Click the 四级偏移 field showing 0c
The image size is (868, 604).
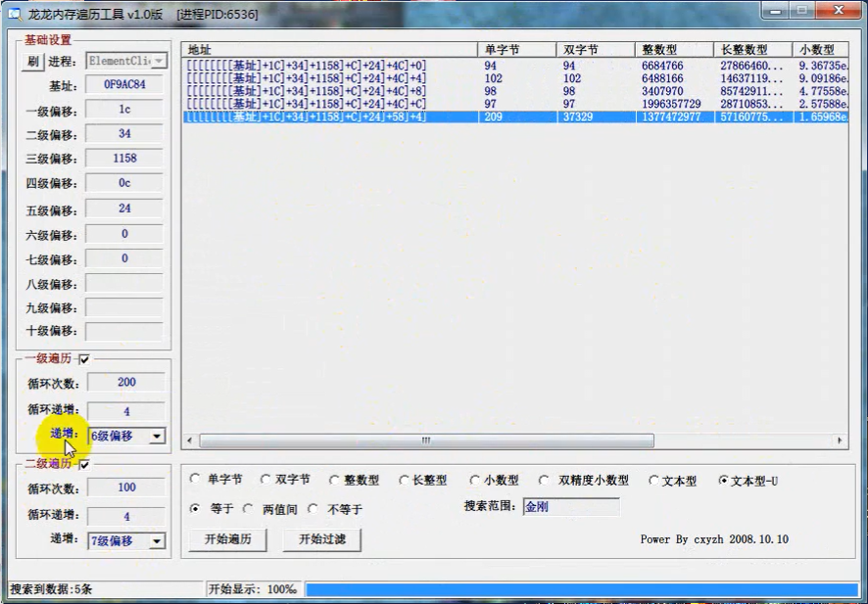click(x=124, y=183)
